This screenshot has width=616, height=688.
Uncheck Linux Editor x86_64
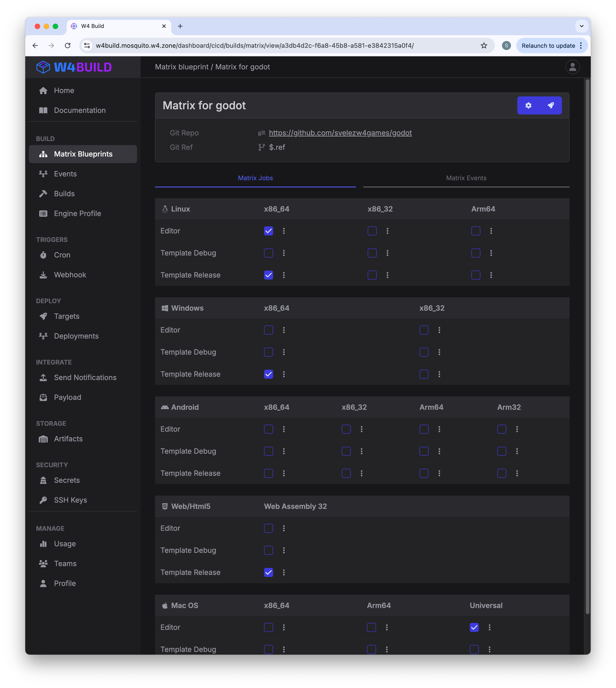tap(268, 231)
